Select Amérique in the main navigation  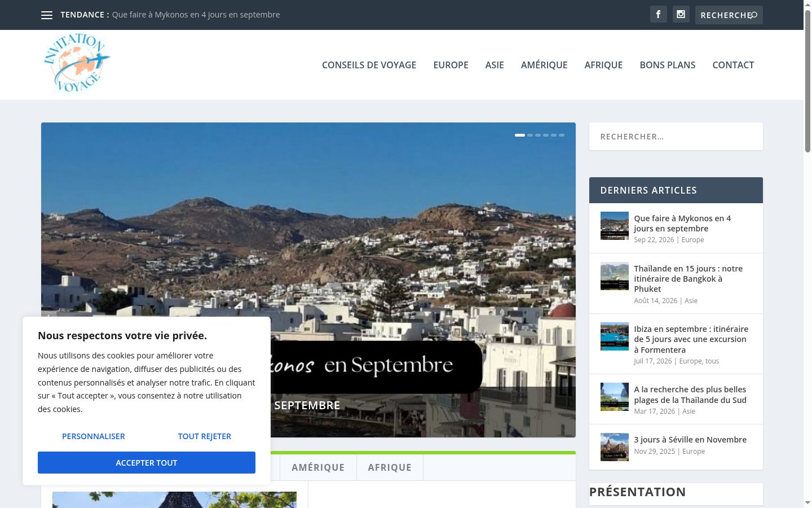coord(544,65)
